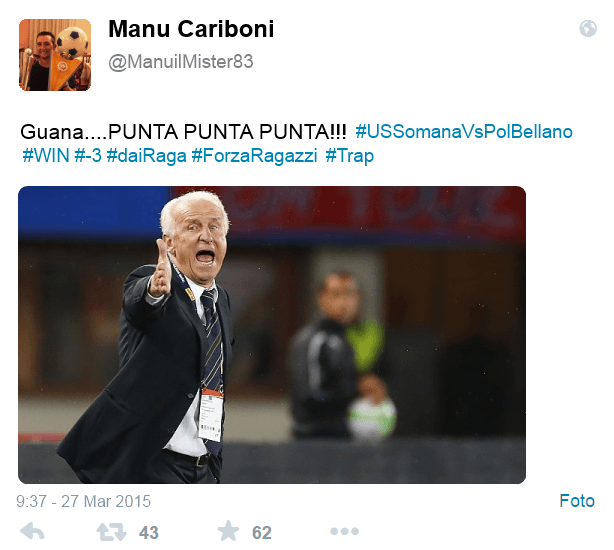The width and height of the screenshot is (614, 550).
Task: Favorite the tweet with the star icon
Action: (228, 531)
